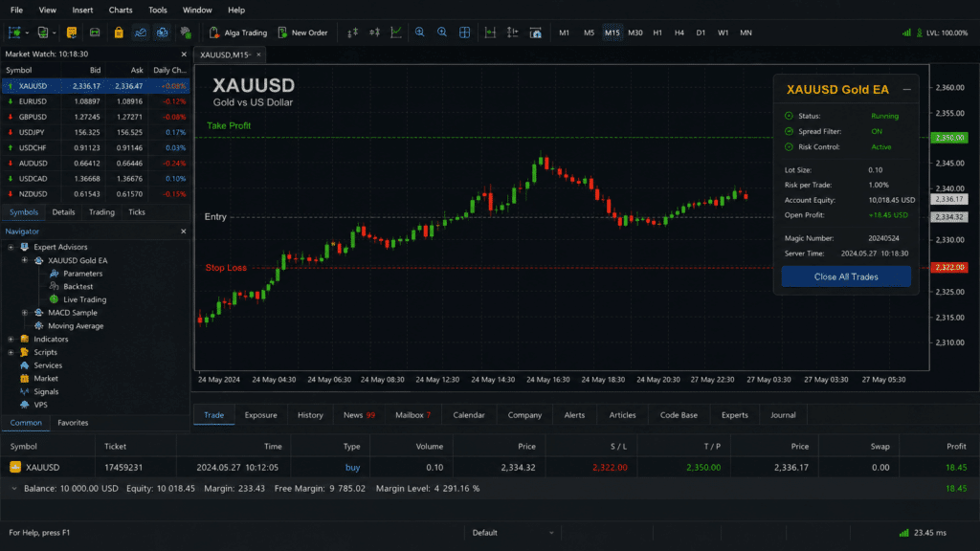Select the EURUSD row in Market Watch
This screenshot has height=551, width=980.
tap(96, 101)
